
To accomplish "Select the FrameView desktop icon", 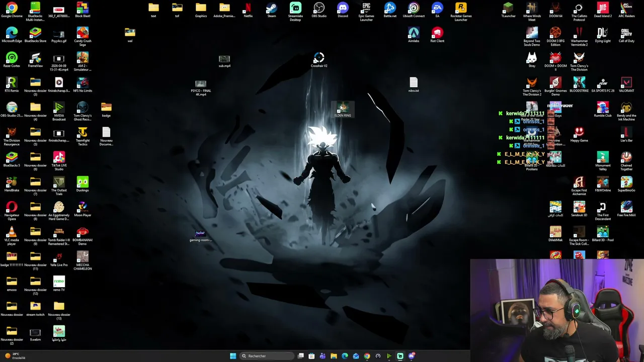I will tap(35, 60).
